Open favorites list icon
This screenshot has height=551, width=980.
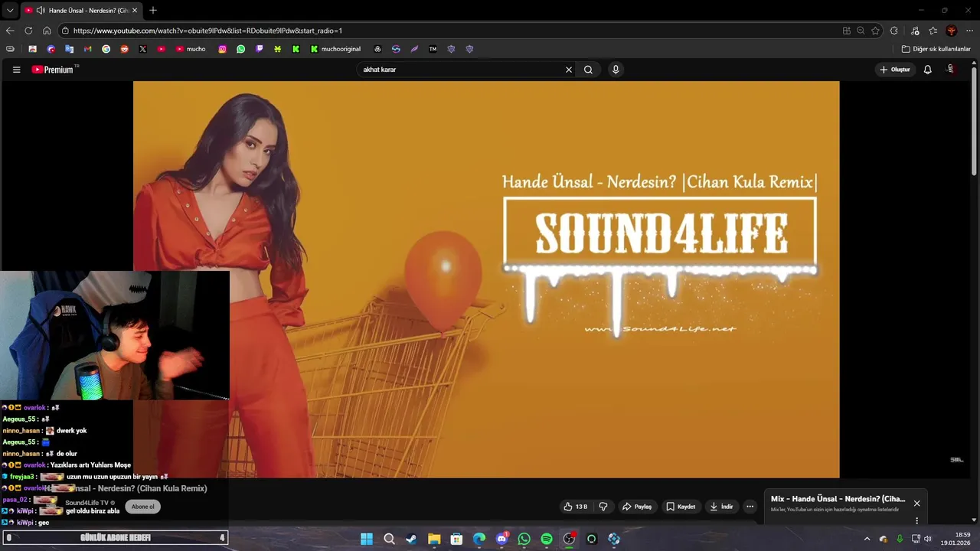click(933, 31)
